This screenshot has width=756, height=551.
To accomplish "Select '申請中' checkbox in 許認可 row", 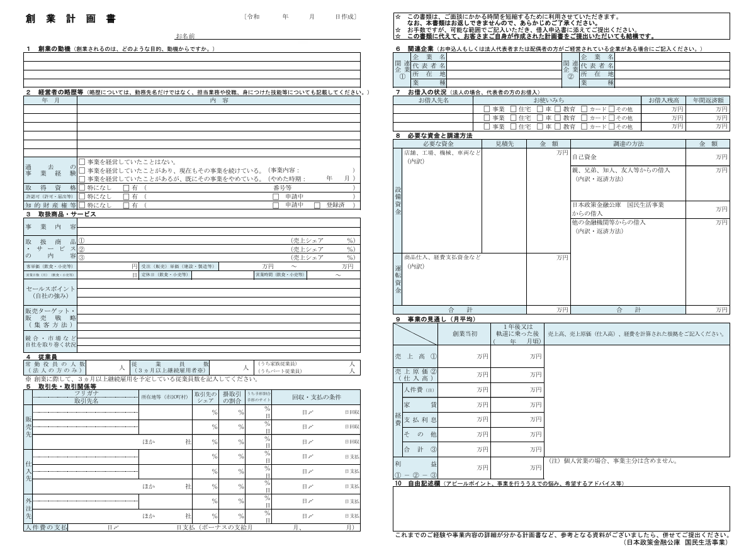I will [x=276, y=196].
